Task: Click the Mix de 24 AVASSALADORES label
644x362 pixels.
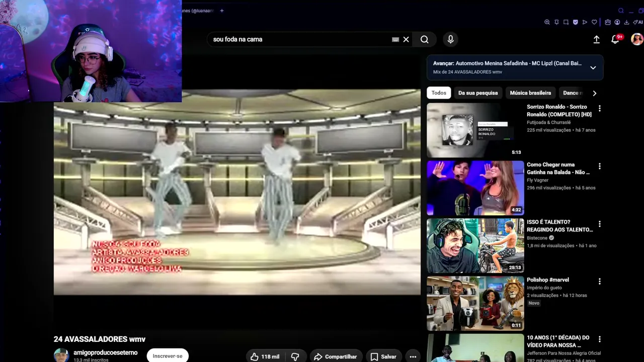Action: (x=467, y=72)
